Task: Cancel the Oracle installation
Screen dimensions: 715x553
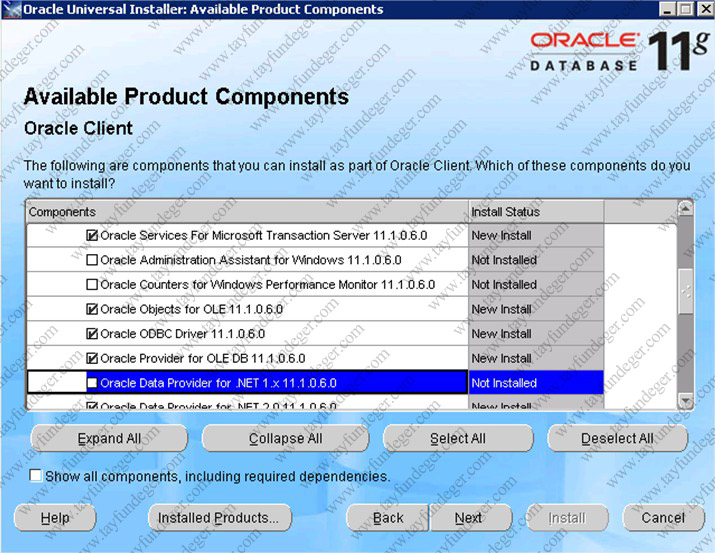Action: coord(663,518)
